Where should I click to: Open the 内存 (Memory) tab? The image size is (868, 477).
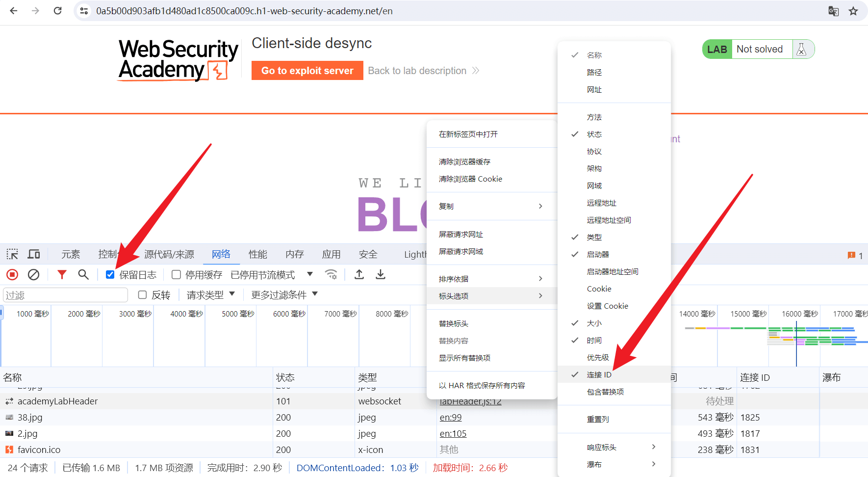(295, 254)
